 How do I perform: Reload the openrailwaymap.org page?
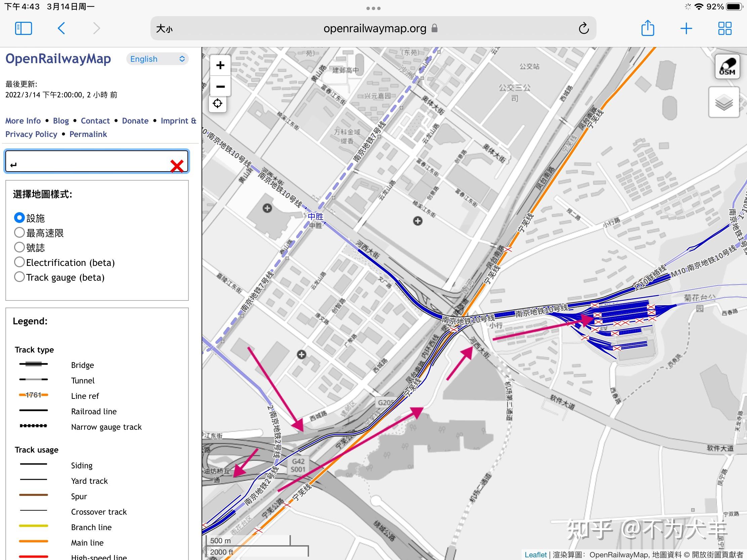[583, 28]
